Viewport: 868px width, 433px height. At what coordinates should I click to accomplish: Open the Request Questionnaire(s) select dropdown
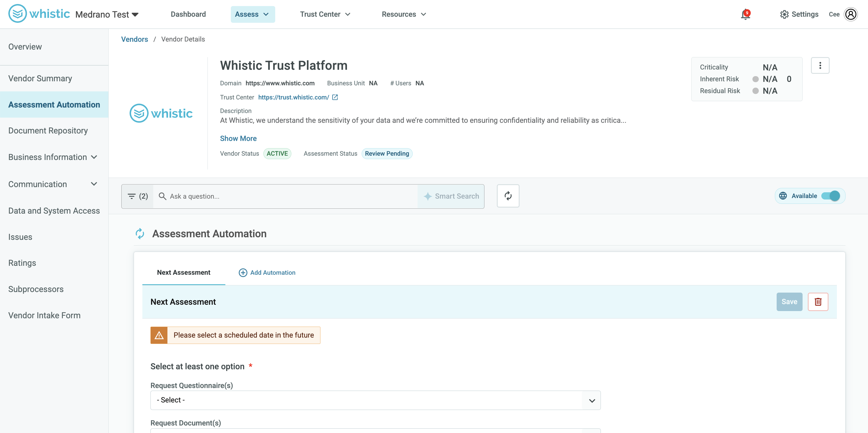375,400
